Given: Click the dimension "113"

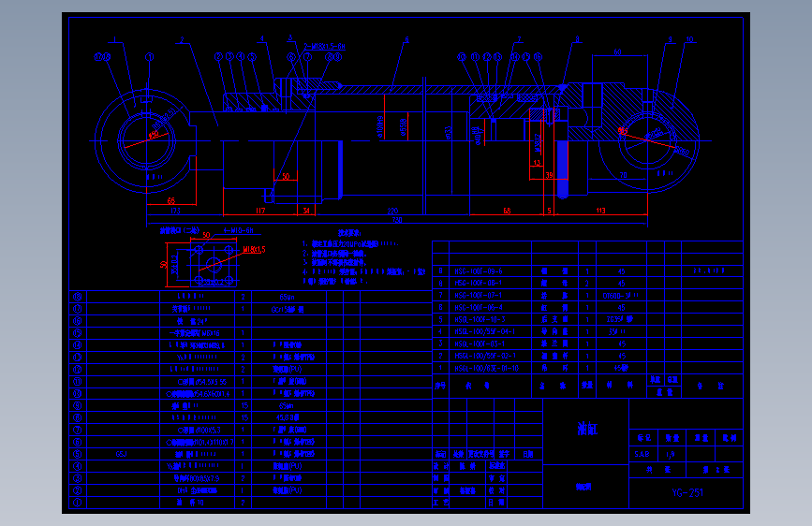Looking at the screenshot, I should tap(600, 211).
